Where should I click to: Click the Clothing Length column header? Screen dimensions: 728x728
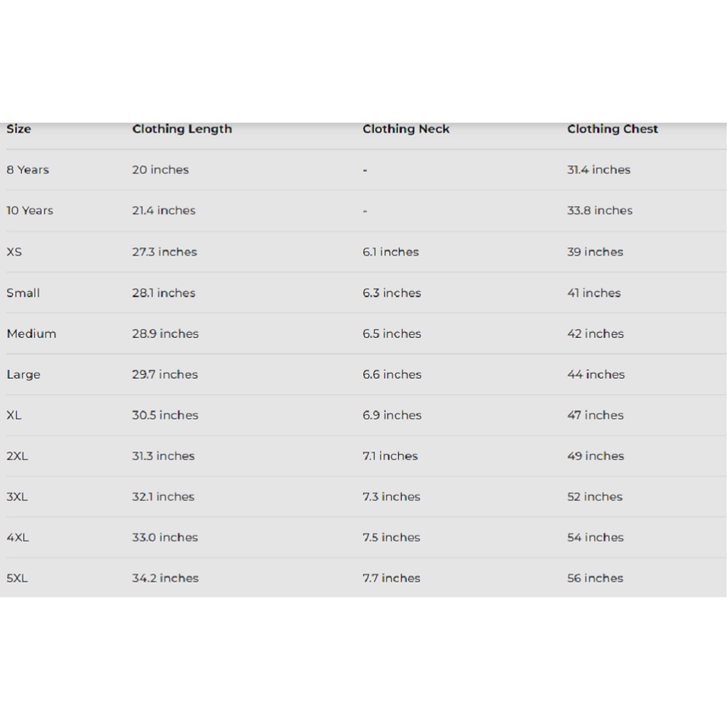click(182, 129)
